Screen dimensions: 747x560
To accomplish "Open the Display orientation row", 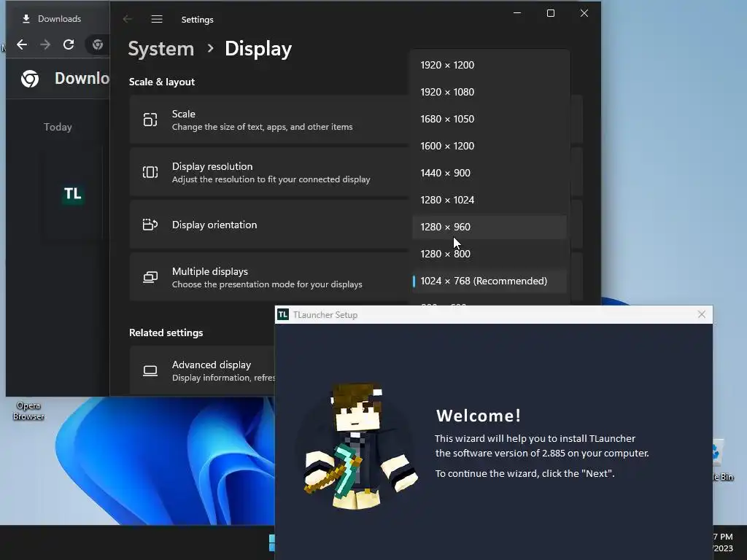I will [356, 225].
